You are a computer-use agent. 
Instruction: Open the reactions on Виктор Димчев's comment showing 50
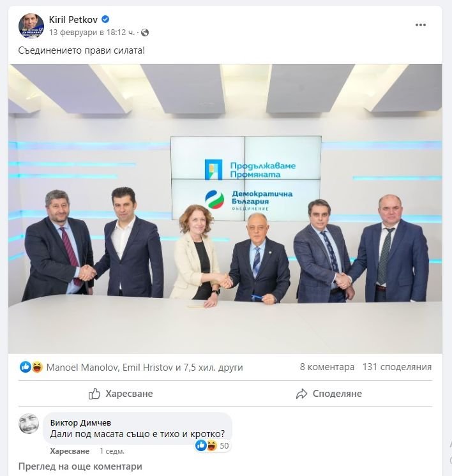212,445
